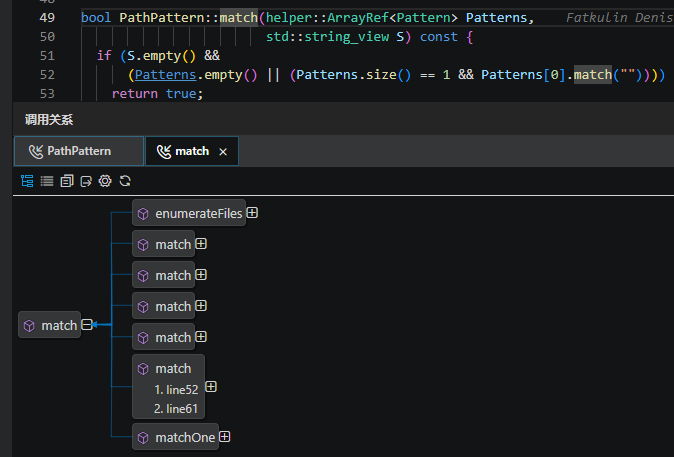The height and width of the screenshot is (457, 674).
Task: Click 'PathPattern::' in line 49
Action: (x=169, y=18)
